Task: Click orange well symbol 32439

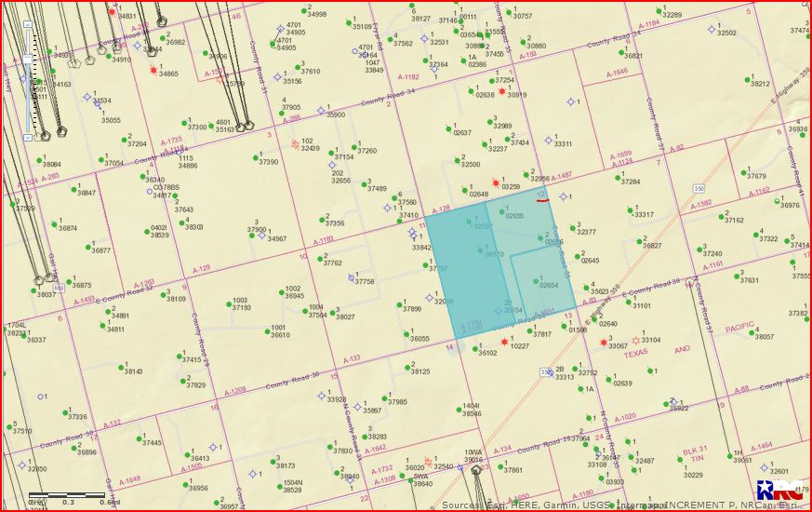Action: [x=295, y=144]
